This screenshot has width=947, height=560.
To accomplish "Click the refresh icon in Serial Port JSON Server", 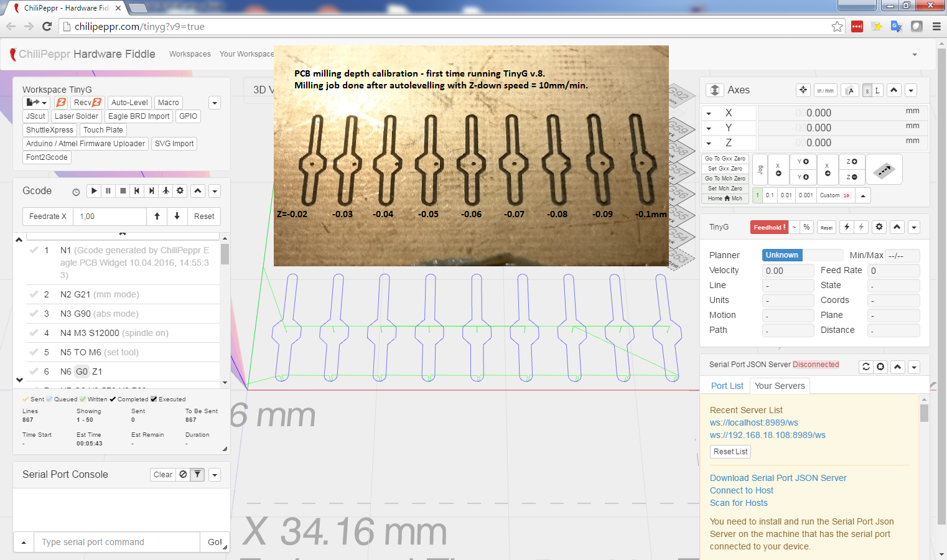I will point(866,367).
